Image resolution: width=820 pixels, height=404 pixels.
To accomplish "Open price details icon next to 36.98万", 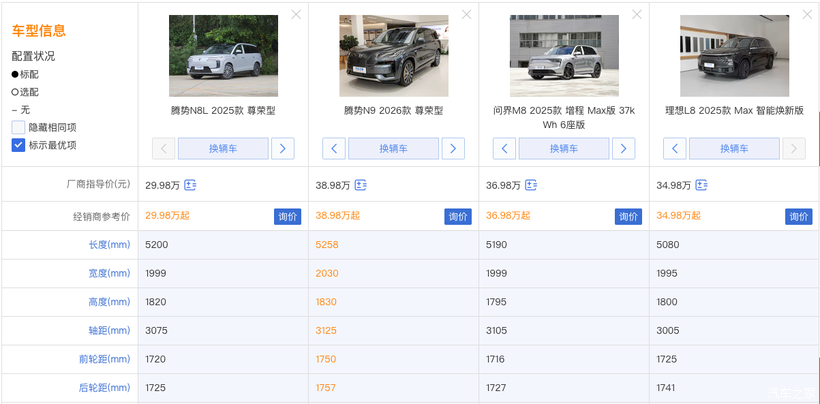I will pos(531,185).
